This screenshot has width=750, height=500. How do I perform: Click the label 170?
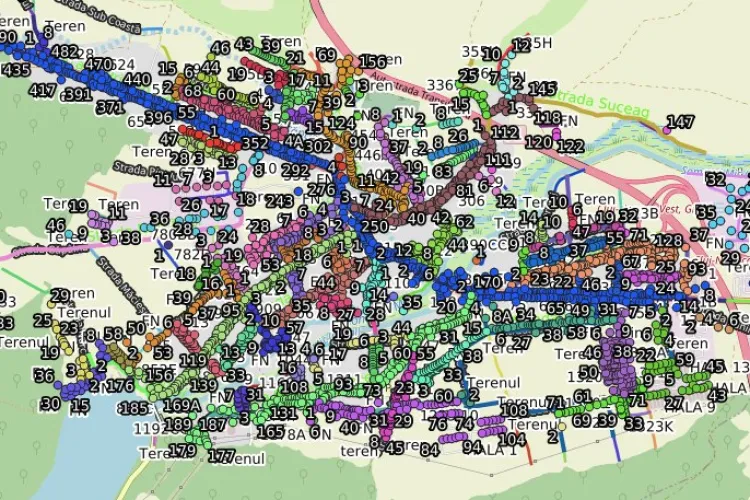click(487, 282)
